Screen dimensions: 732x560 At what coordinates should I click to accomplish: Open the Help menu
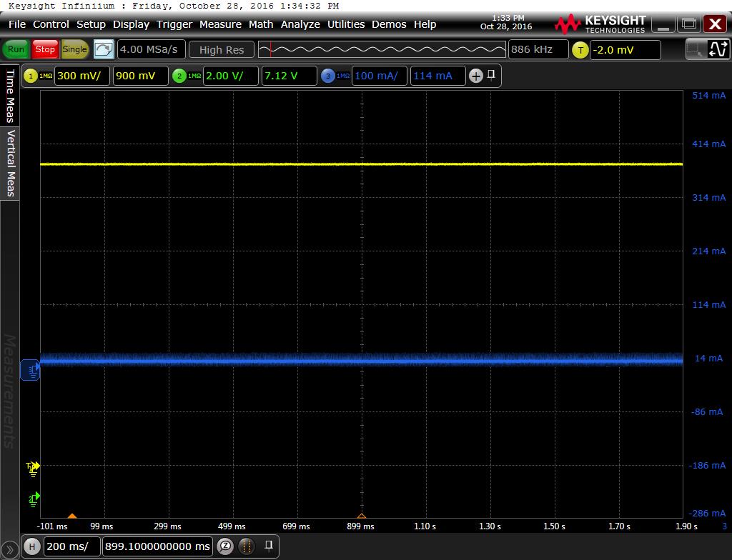pyautogui.click(x=425, y=24)
